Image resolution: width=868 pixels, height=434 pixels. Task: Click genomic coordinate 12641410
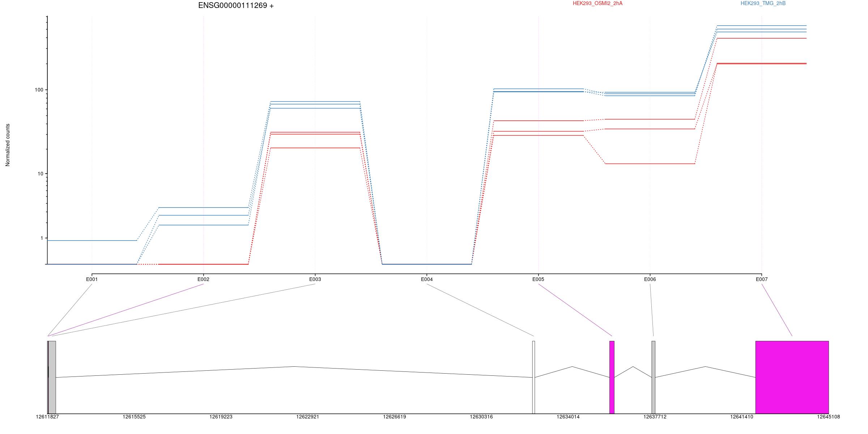[742, 417]
